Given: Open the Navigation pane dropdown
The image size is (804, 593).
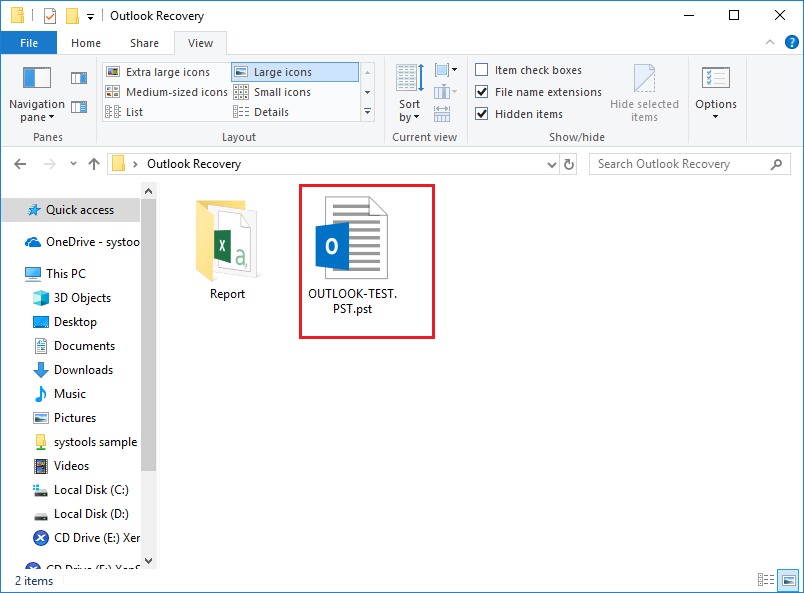Looking at the screenshot, I should click(37, 94).
